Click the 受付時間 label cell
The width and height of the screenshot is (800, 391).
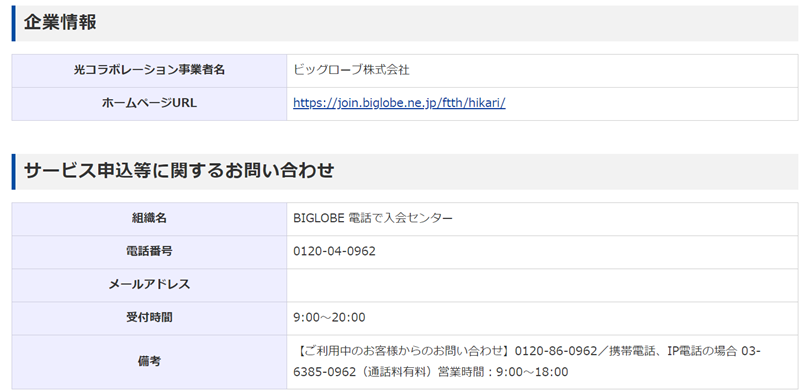(149, 318)
